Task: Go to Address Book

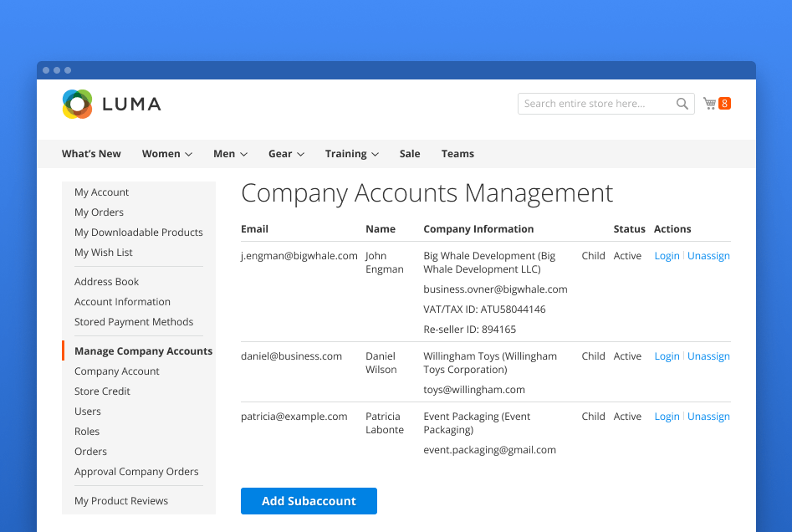Action: pos(106,281)
